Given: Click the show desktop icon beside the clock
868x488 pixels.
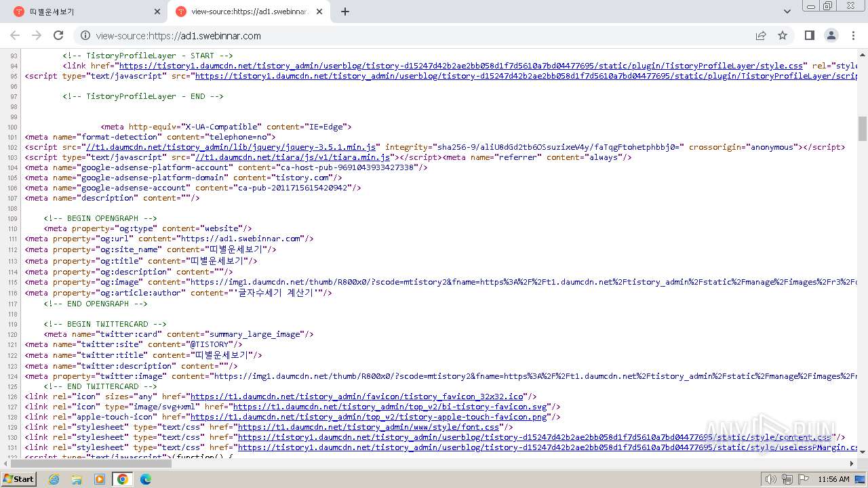Looking at the screenshot, I should [861, 479].
